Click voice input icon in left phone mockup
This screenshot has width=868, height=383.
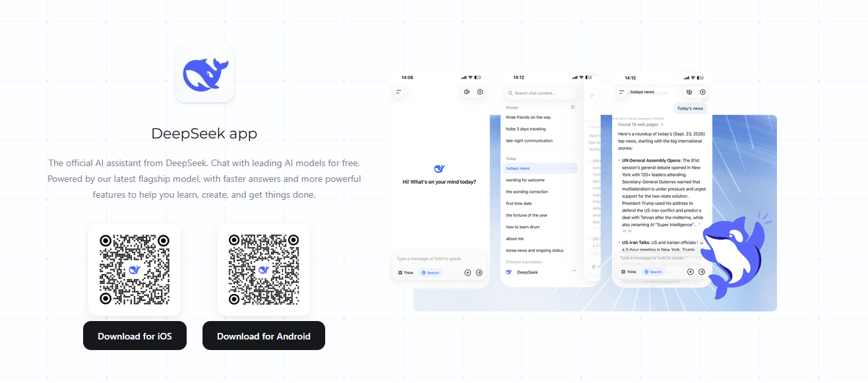(480, 272)
